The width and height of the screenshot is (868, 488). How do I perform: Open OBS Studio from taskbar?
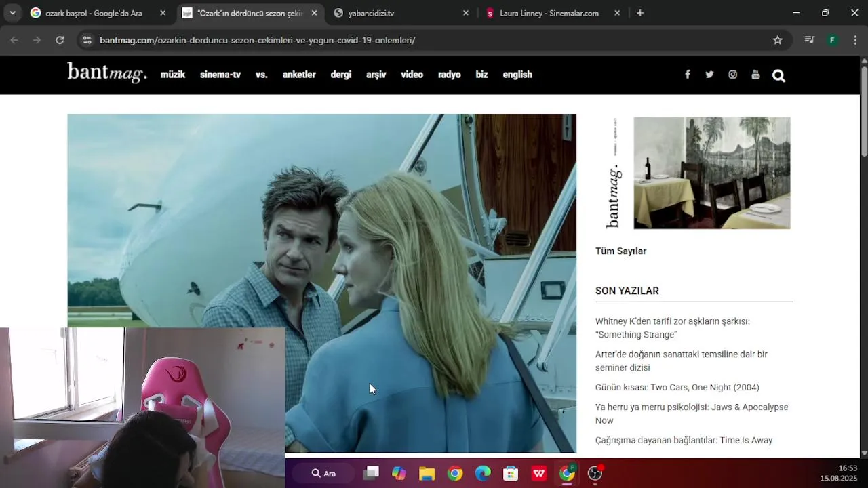coord(595,473)
